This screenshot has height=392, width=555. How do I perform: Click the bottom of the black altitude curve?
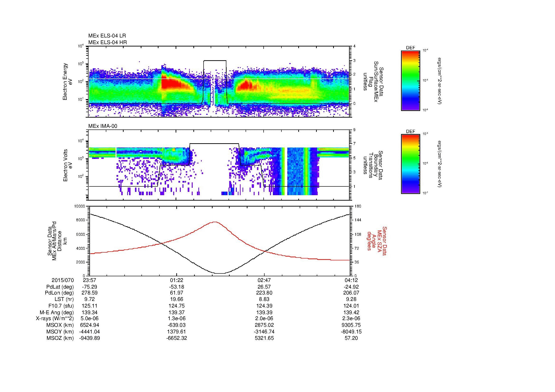click(x=220, y=273)
